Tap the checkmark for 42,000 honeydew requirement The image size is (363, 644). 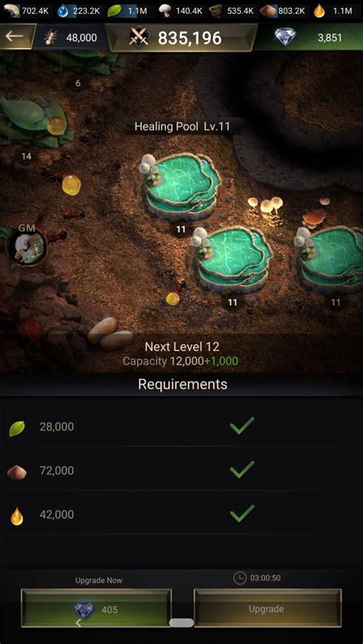point(242,513)
